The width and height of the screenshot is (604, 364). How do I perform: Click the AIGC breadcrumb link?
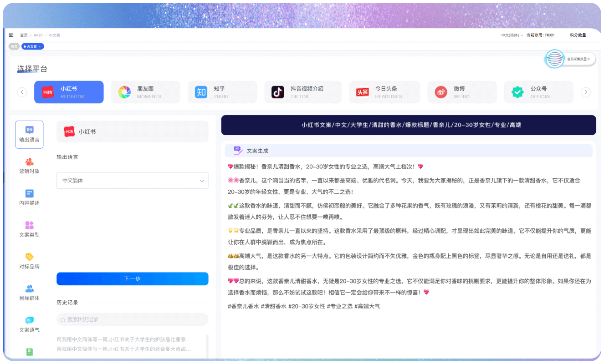pos(38,35)
